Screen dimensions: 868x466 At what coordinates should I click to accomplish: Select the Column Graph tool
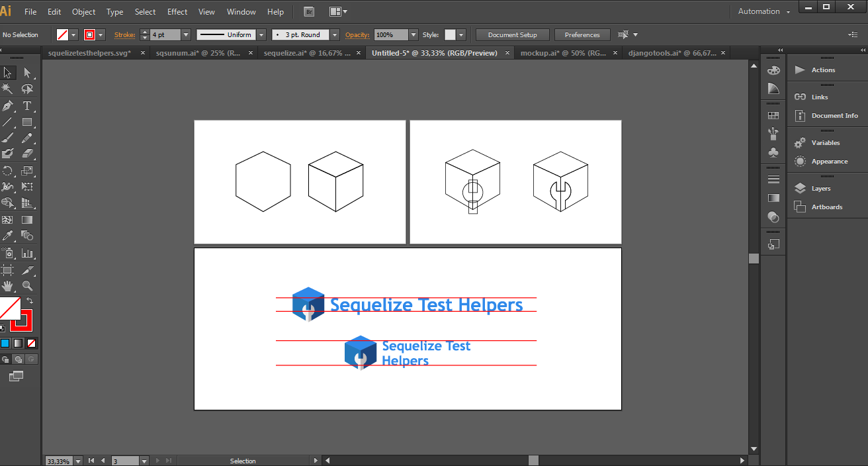pyautogui.click(x=27, y=253)
